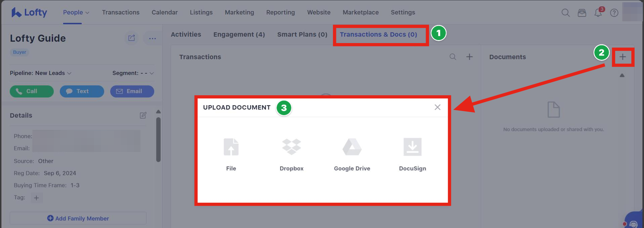Open the Engagement (4) tab
This screenshot has width=644, height=228.
239,34
